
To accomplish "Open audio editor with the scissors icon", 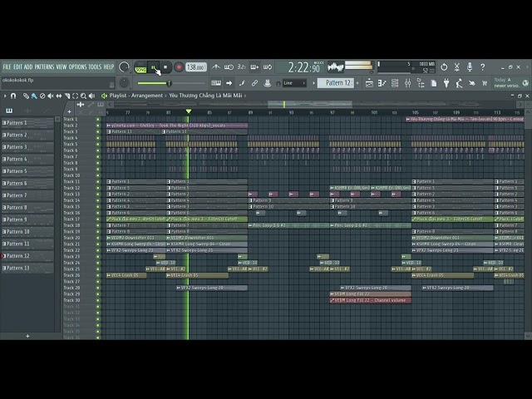I will tap(456, 67).
